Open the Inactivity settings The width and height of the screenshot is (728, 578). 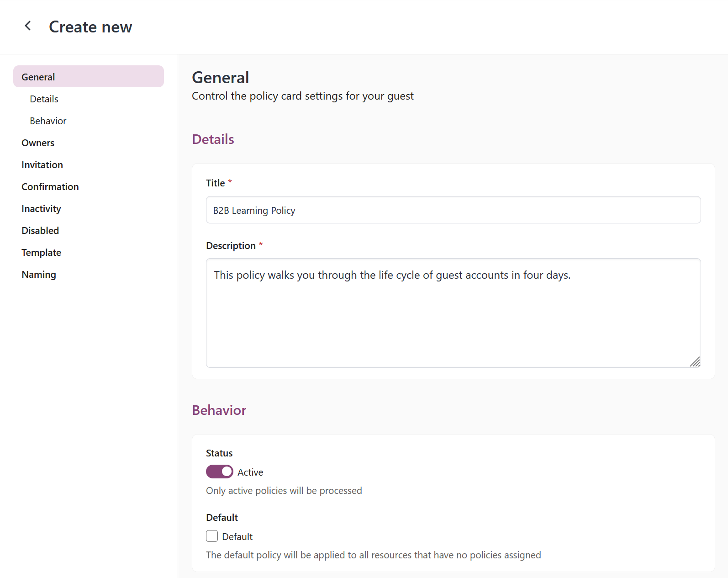pyautogui.click(x=41, y=209)
